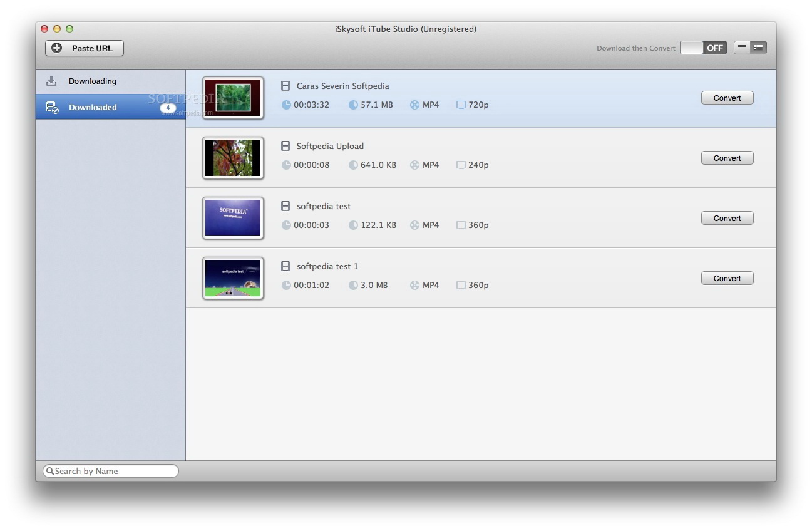
Task: Close the iTube Studio window
Action: [x=44, y=29]
